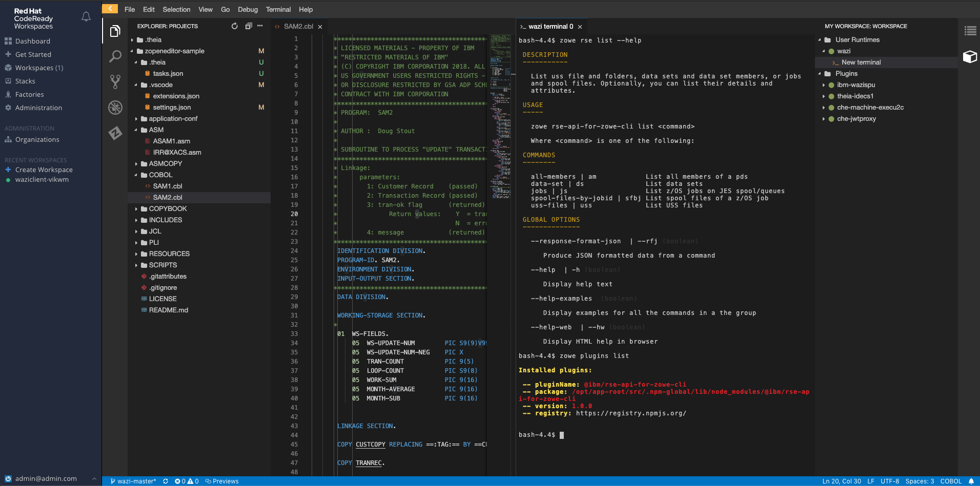Click the status bar notification bell
Viewport: 980px width, 486px height.
coord(971,481)
